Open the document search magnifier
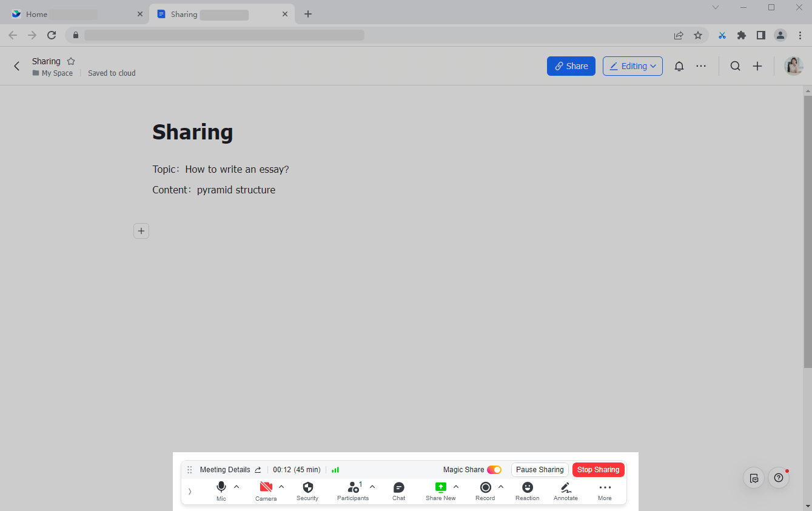Screen dimensions: 812x511 click(735, 65)
